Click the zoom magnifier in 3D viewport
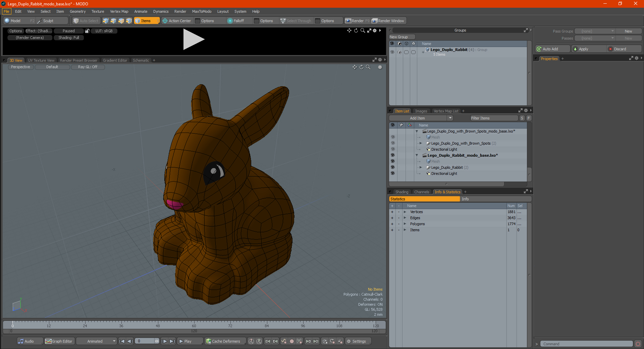Image resolution: width=644 pixels, height=349 pixels. coord(368,67)
